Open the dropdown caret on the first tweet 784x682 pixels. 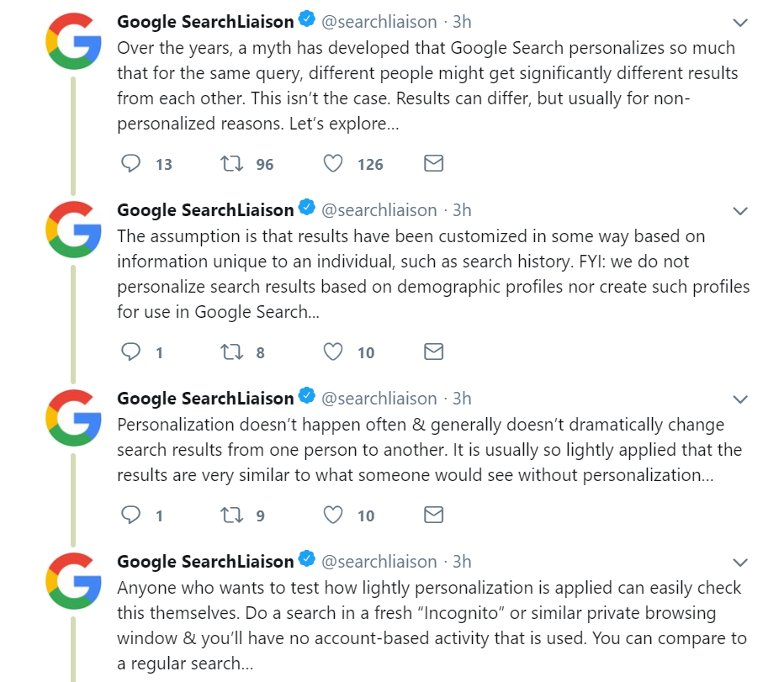(x=740, y=21)
